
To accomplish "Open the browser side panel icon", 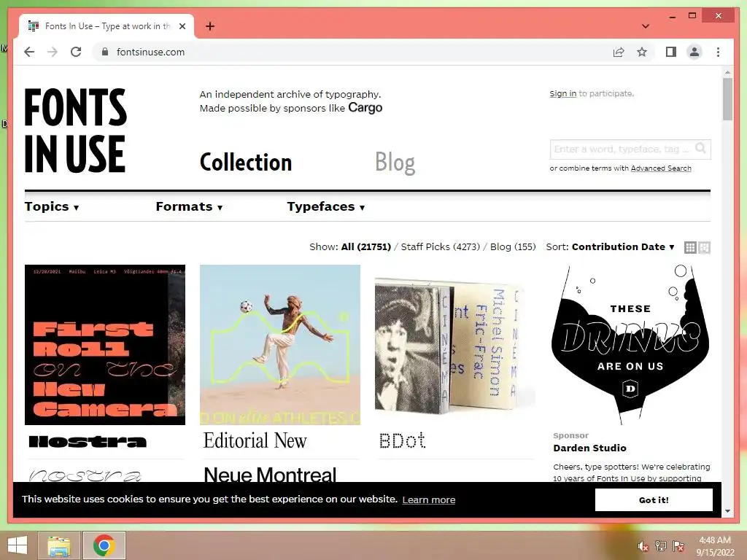I will (x=671, y=52).
